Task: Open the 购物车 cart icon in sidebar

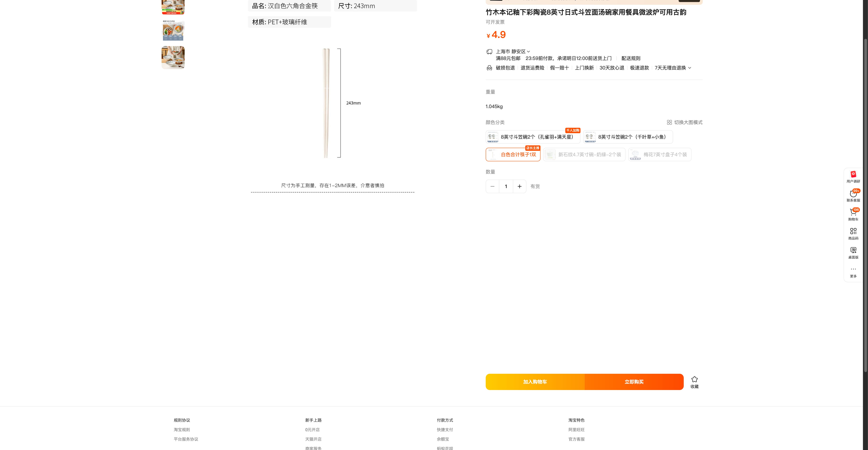Action: [x=853, y=212]
